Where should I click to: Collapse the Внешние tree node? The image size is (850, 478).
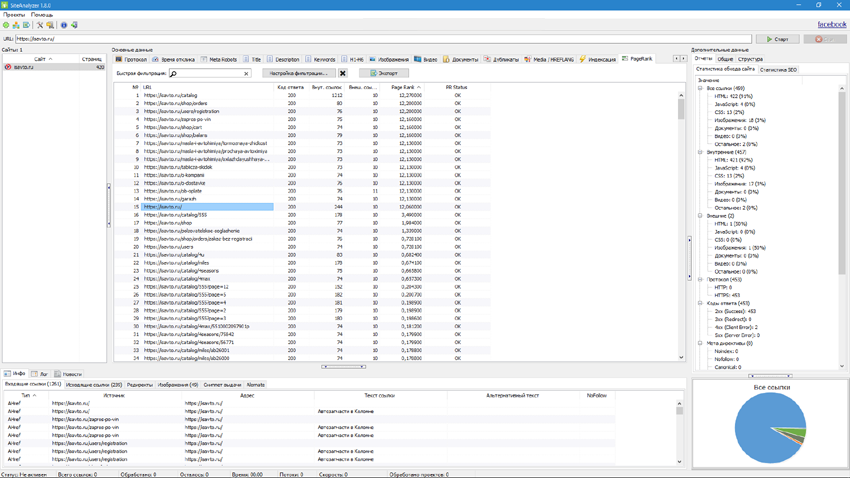(x=700, y=216)
